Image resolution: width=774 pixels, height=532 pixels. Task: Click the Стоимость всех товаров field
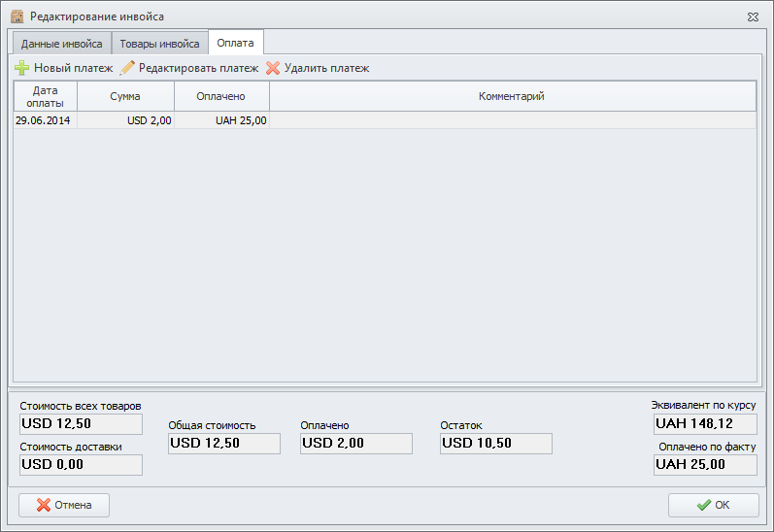pos(81,423)
